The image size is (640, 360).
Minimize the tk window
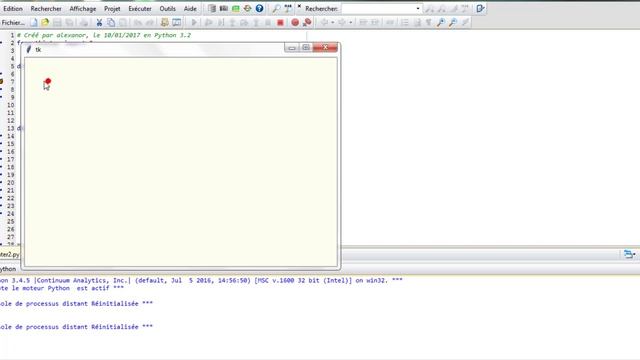291,48
